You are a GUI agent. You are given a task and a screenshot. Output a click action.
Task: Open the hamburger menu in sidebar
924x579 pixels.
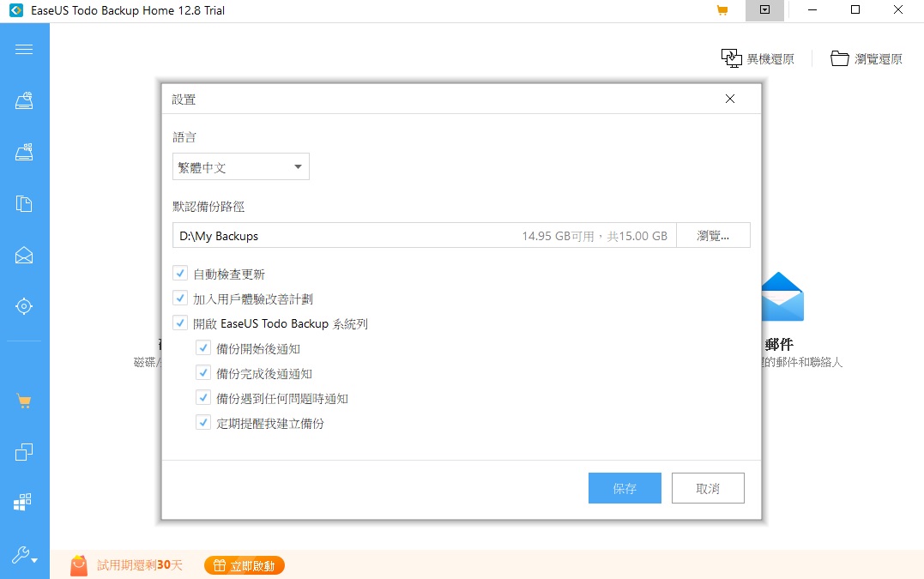(x=23, y=50)
